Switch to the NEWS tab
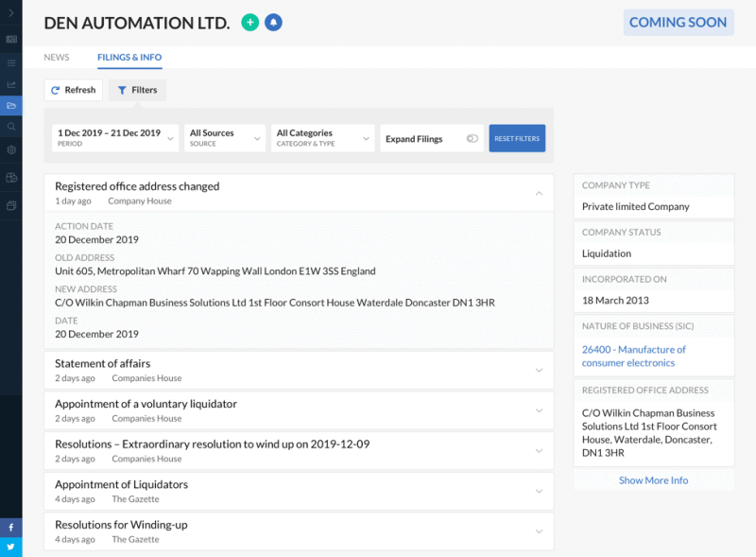This screenshot has height=557, width=756. click(56, 57)
